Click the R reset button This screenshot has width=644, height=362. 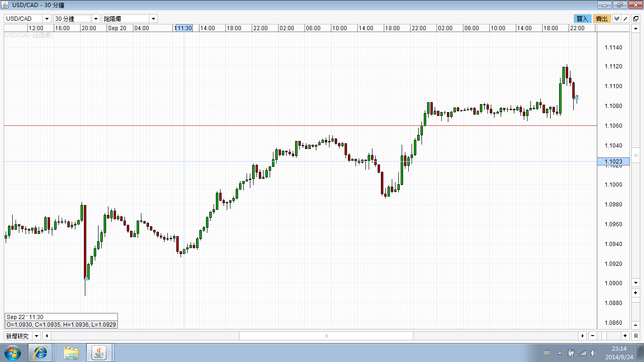point(636,336)
